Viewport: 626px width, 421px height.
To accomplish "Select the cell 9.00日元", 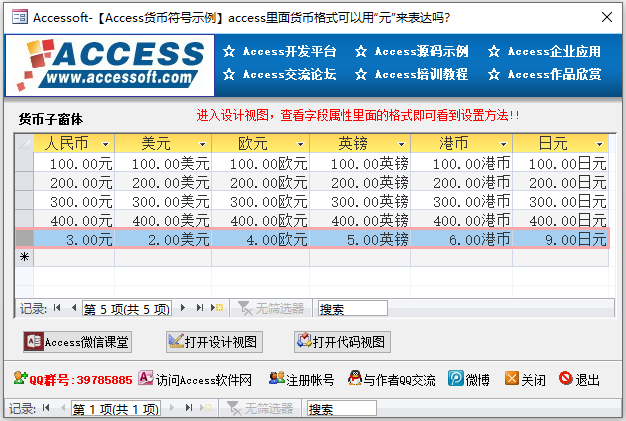I will pyautogui.click(x=561, y=239).
